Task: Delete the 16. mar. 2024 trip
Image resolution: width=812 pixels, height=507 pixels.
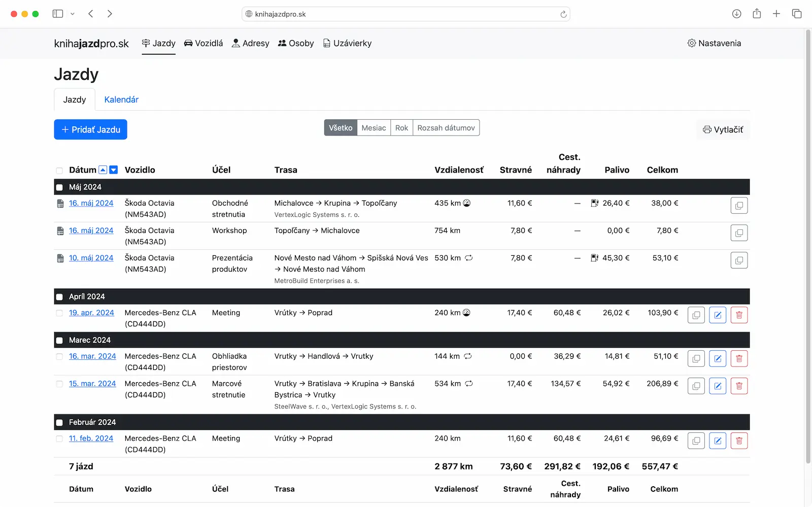Action: click(x=739, y=359)
